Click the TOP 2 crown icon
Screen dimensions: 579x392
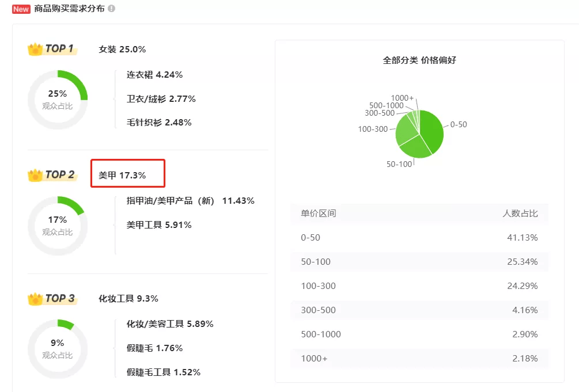pos(36,175)
